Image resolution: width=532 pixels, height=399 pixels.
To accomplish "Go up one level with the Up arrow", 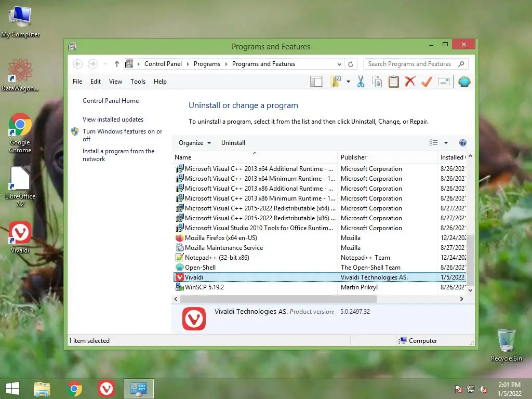I will (117, 64).
